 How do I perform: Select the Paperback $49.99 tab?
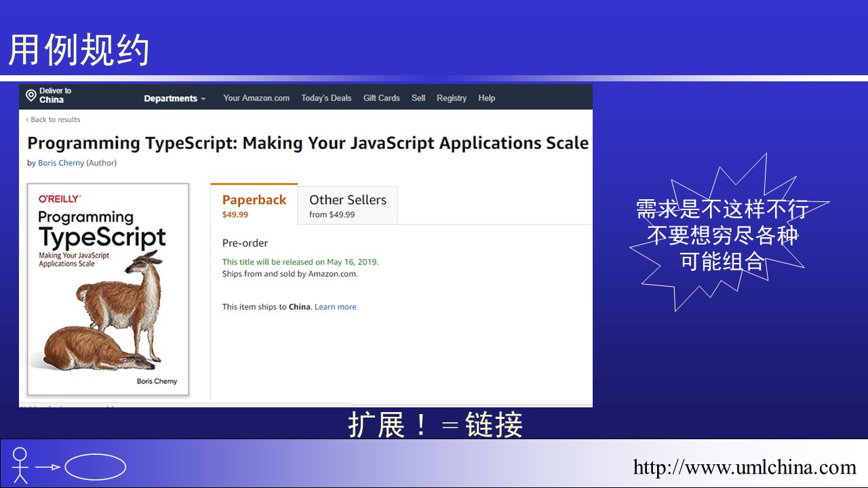[254, 205]
